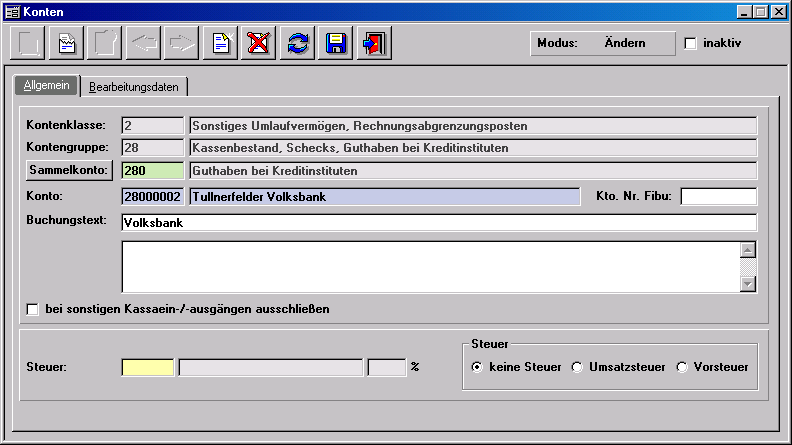Switch to the Bearbeitungsdaten tab
The width and height of the screenshot is (792, 445).
tap(134, 87)
